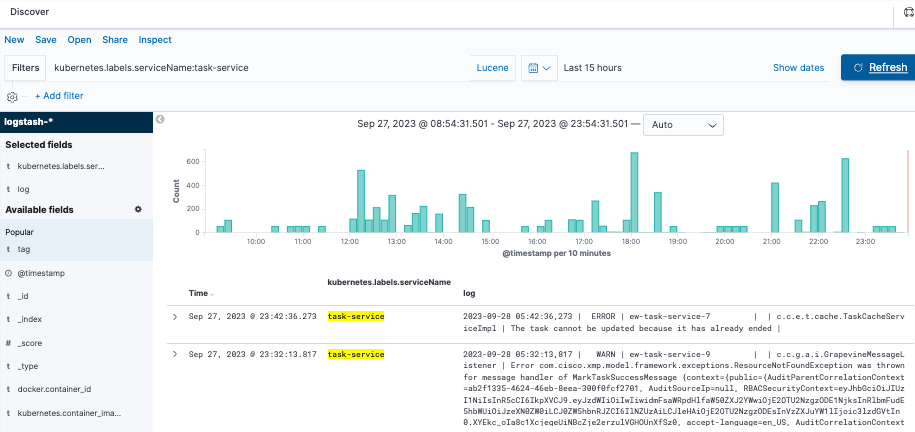The width and height of the screenshot is (915, 432).
Task: Click the filter options gear icon
Action: [13, 97]
